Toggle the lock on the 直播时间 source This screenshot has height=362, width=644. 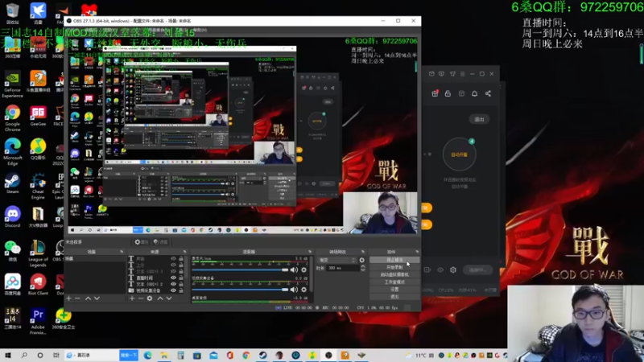[180, 278]
